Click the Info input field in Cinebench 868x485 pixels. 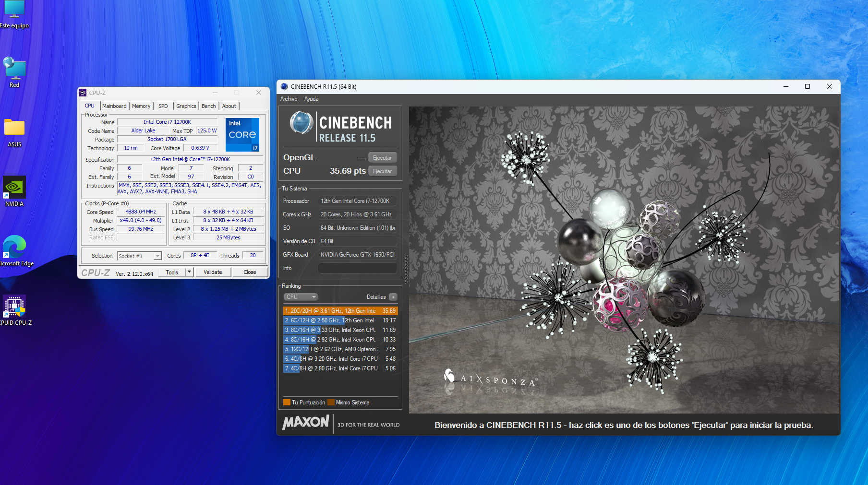pos(358,268)
